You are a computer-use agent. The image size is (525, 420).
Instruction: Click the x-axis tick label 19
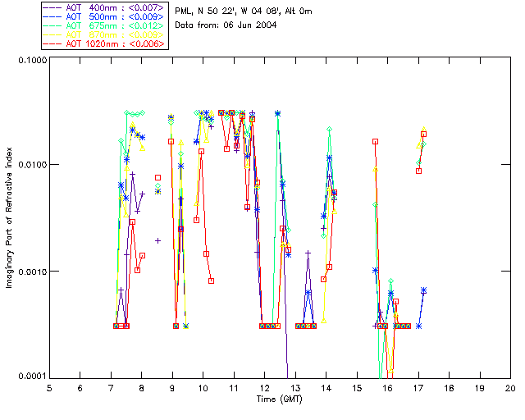[480, 388]
